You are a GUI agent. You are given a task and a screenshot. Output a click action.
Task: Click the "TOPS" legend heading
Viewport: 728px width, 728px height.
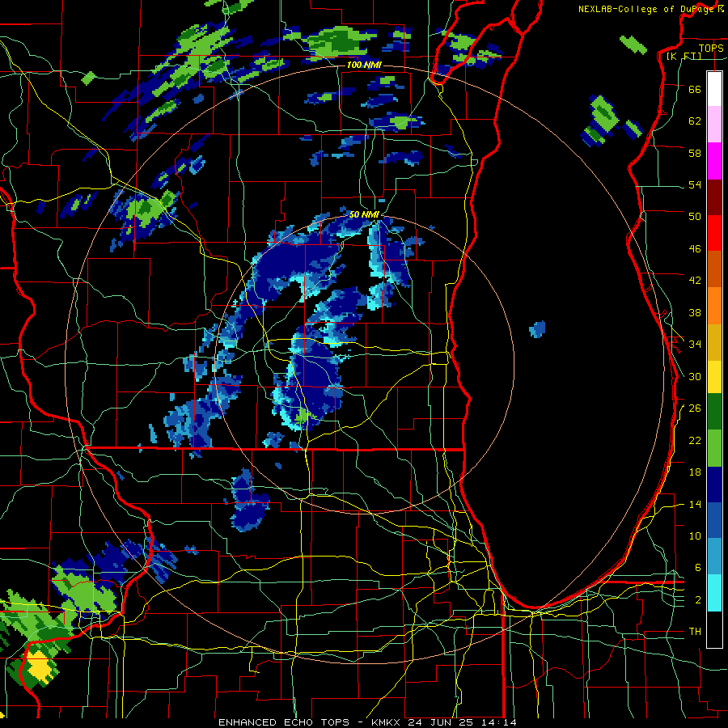[x=711, y=48]
